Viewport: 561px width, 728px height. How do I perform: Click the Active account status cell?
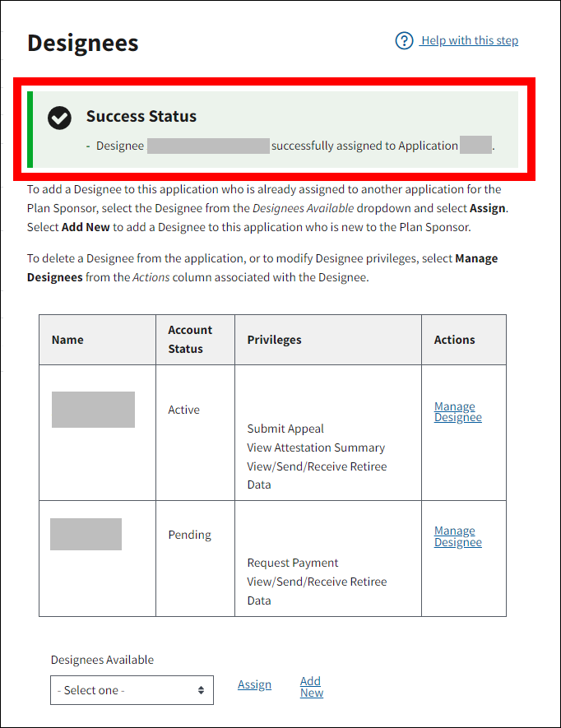(x=183, y=410)
